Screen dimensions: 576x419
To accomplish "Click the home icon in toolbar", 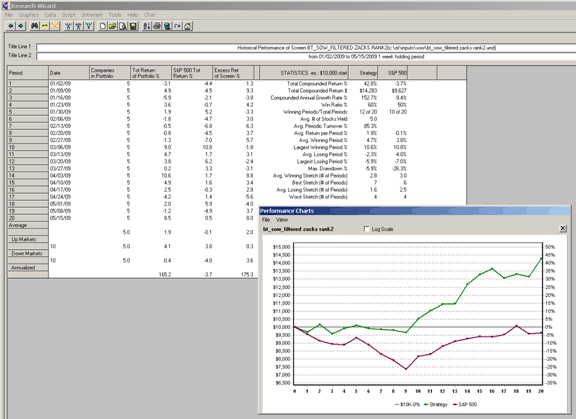I will click(188, 26).
